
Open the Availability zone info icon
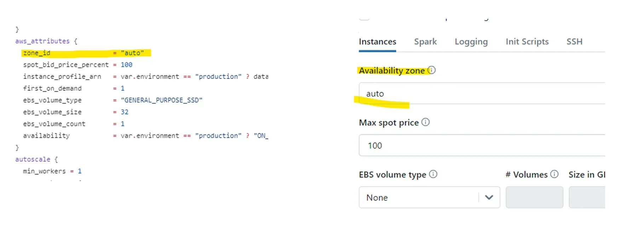[432, 70]
